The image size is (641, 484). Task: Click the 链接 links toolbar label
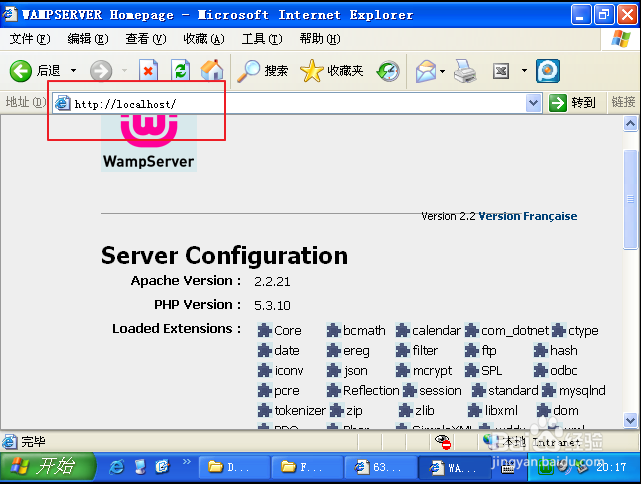click(623, 102)
